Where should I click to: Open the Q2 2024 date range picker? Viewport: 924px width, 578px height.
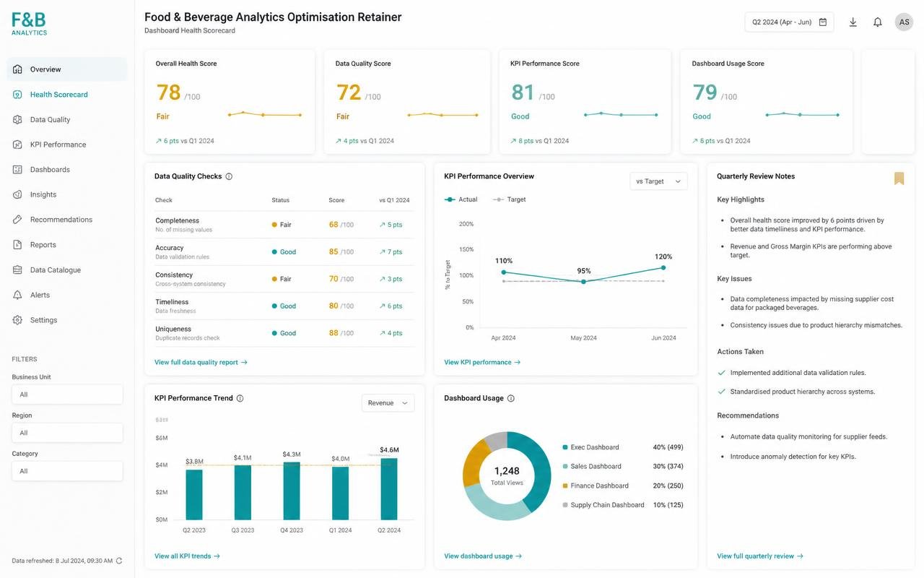(x=789, y=22)
